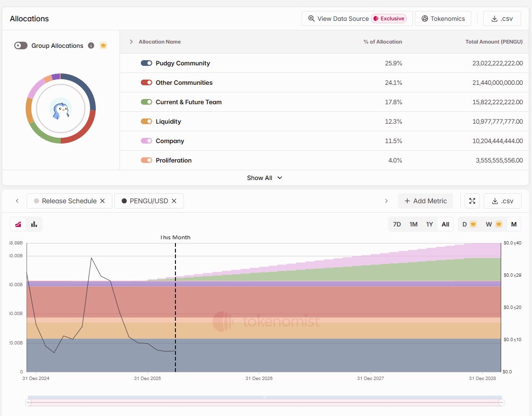Remove the PENGU/USD metric chip
532x416 pixels.
174,201
